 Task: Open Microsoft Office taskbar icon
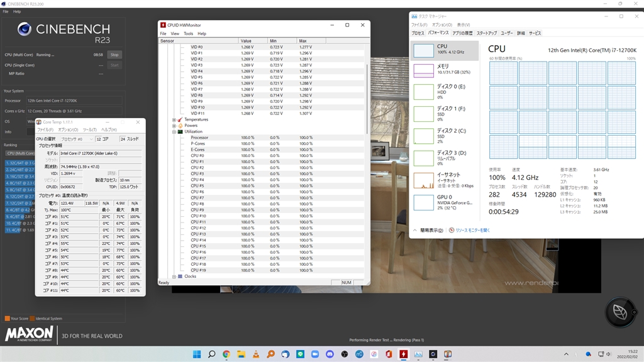pos(389,354)
